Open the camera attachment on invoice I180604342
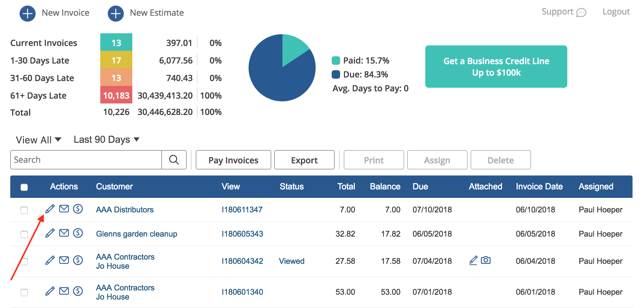This screenshot has height=308, width=644. point(485,260)
